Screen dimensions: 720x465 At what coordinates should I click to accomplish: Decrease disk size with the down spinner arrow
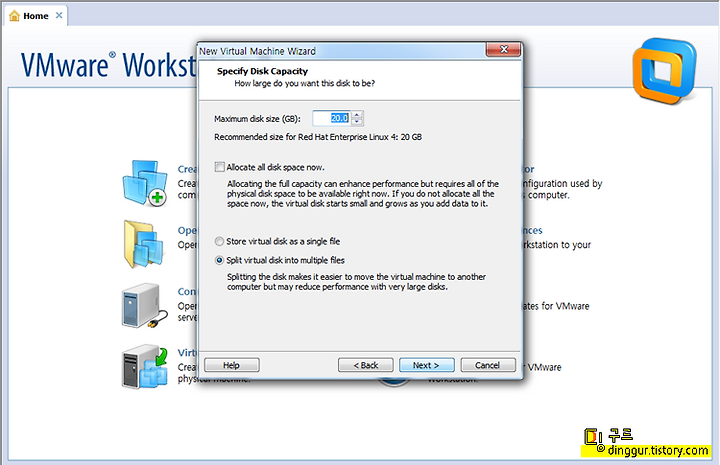click(357, 122)
